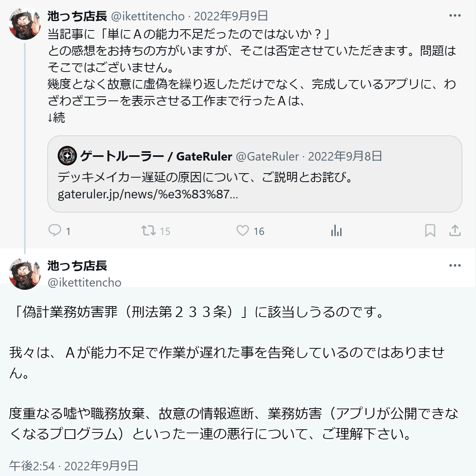Viewport: 476px width, 476px height.
Task: Click the GateRuler round logo icon
Action: point(67,156)
